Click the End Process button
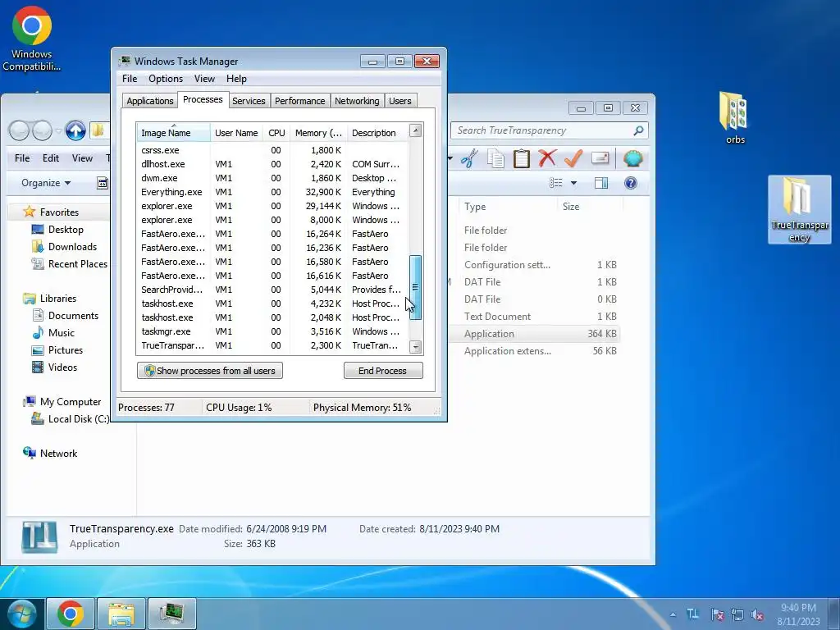840x630 pixels. (383, 371)
